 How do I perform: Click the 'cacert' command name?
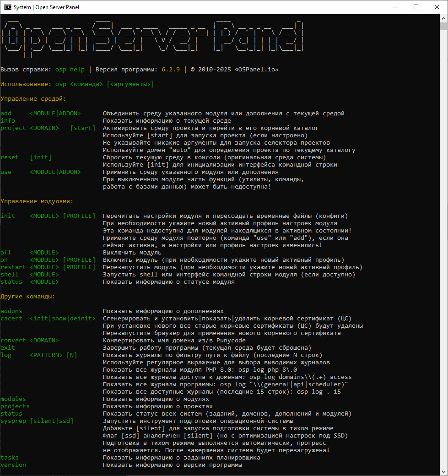[x=11, y=319]
